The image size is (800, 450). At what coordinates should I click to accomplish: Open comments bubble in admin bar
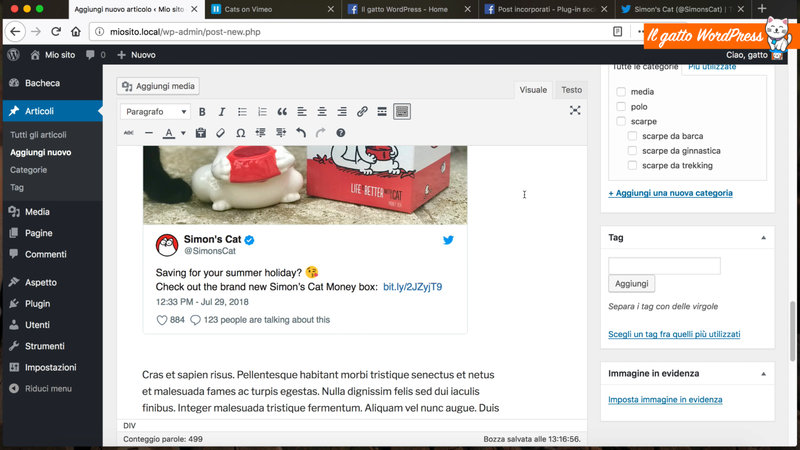(x=95, y=55)
